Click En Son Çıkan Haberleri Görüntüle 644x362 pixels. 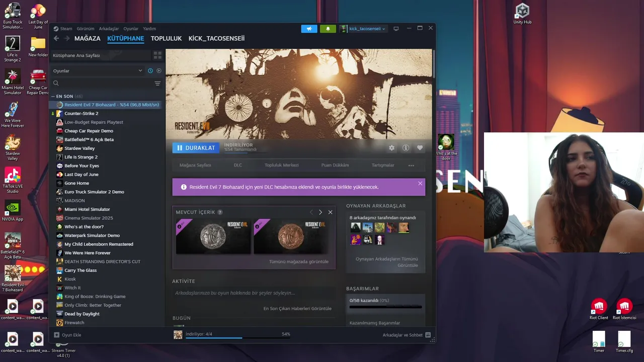click(297, 308)
